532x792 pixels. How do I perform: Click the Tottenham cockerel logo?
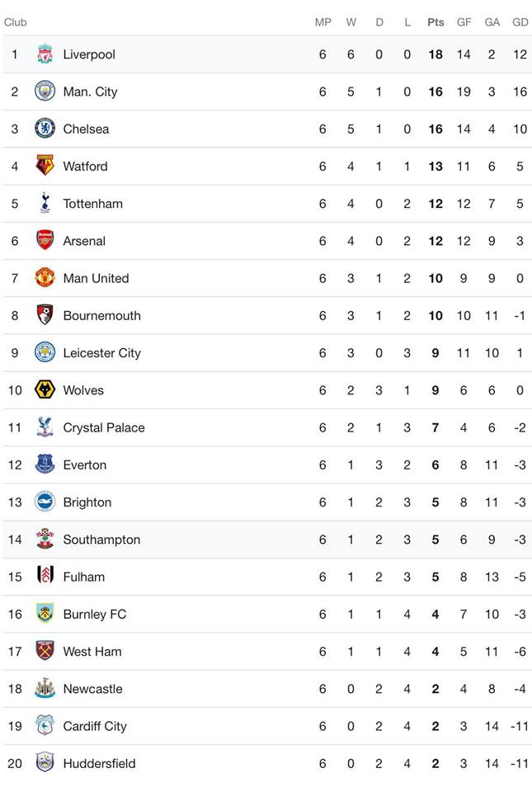tap(45, 203)
